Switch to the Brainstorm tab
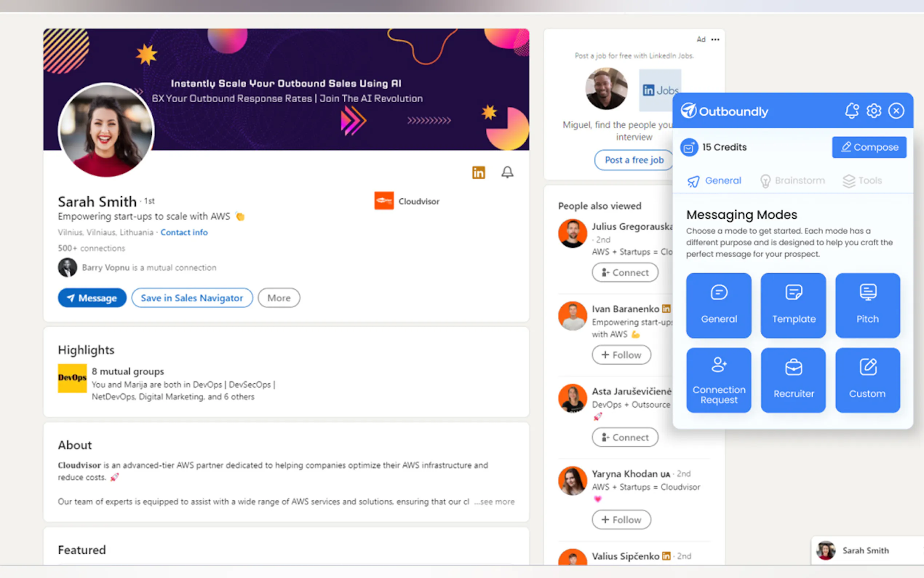 (x=792, y=181)
